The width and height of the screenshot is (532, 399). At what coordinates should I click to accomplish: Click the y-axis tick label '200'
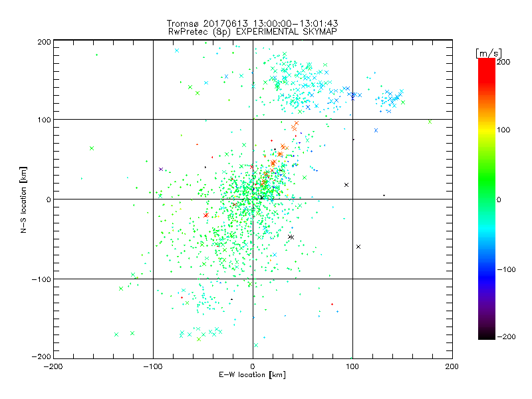click(44, 42)
